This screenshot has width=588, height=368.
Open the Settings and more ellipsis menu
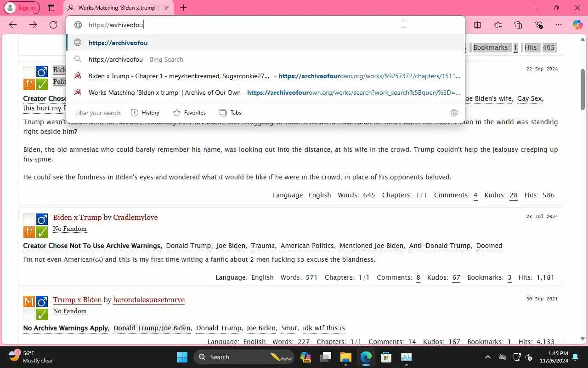[x=559, y=25]
